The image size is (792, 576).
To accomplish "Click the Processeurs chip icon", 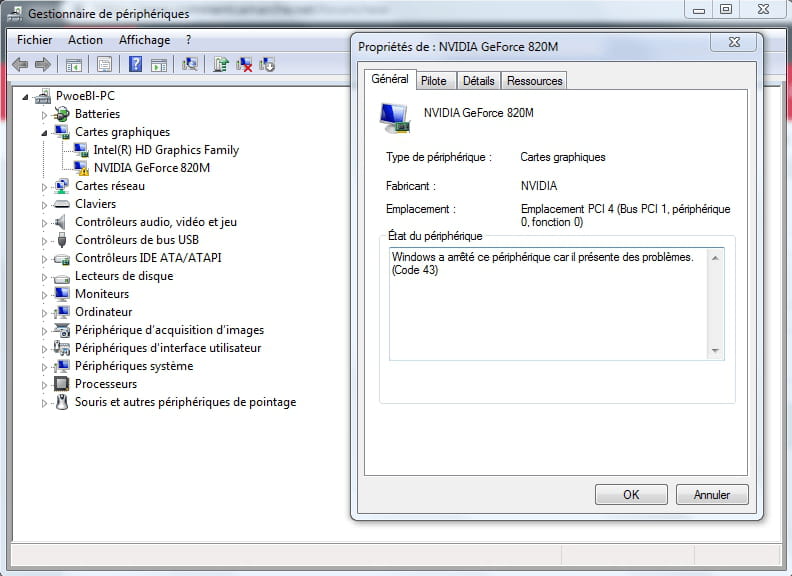I will pyautogui.click(x=62, y=384).
